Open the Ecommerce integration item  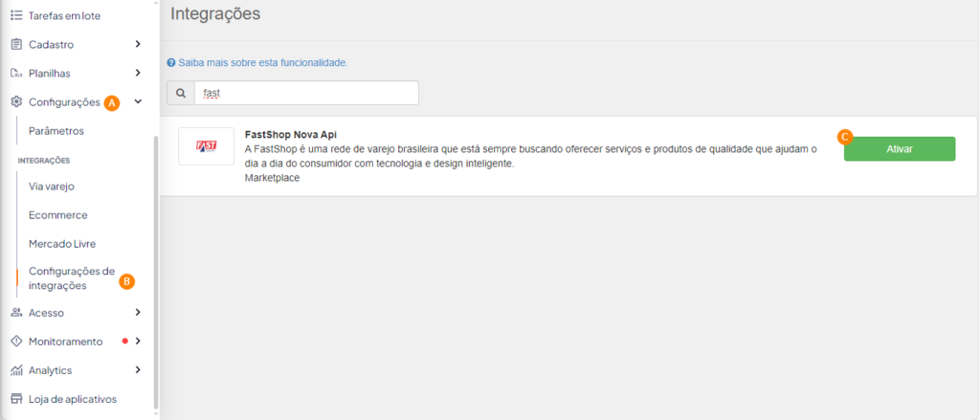[x=58, y=215]
